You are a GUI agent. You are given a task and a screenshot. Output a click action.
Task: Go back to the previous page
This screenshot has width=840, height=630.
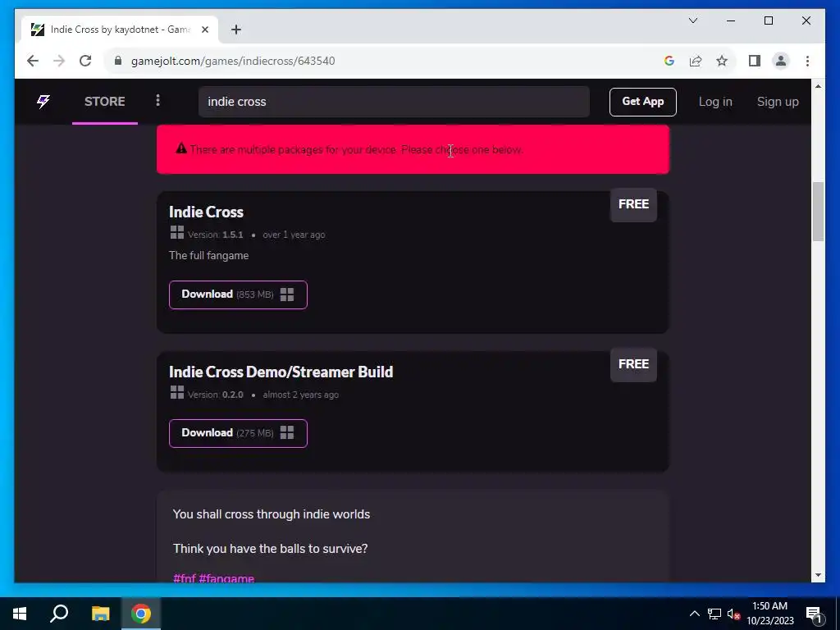(x=33, y=61)
